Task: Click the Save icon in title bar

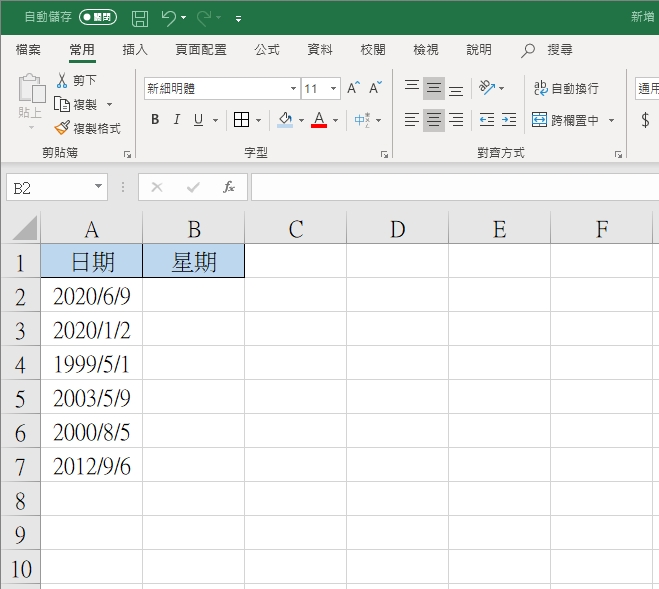Action: [x=140, y=18]
